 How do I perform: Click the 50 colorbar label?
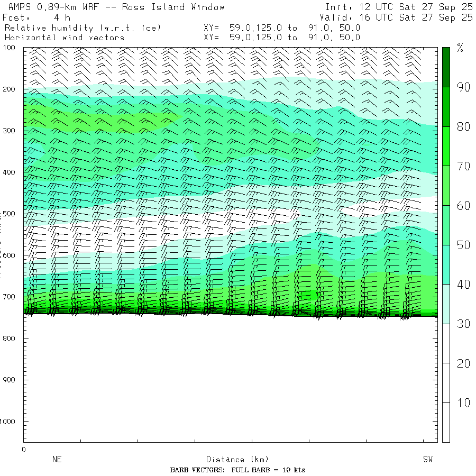coord(463,245)
